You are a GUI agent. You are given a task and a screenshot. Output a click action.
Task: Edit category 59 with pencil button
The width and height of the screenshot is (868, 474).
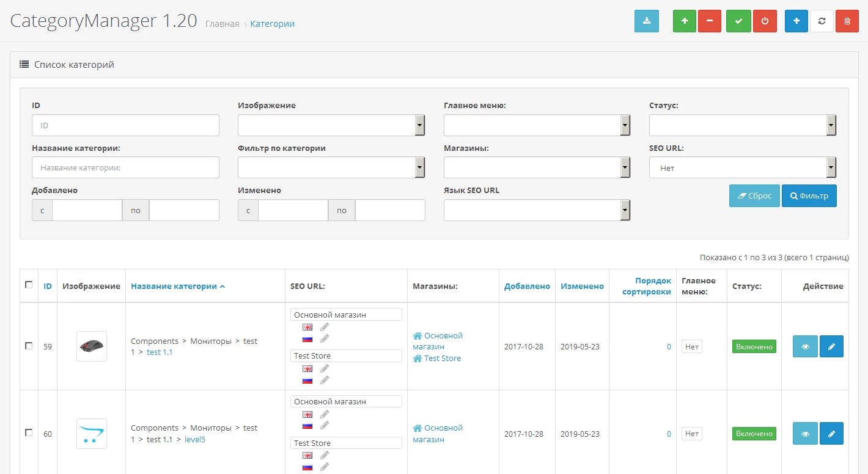(831, 346)
